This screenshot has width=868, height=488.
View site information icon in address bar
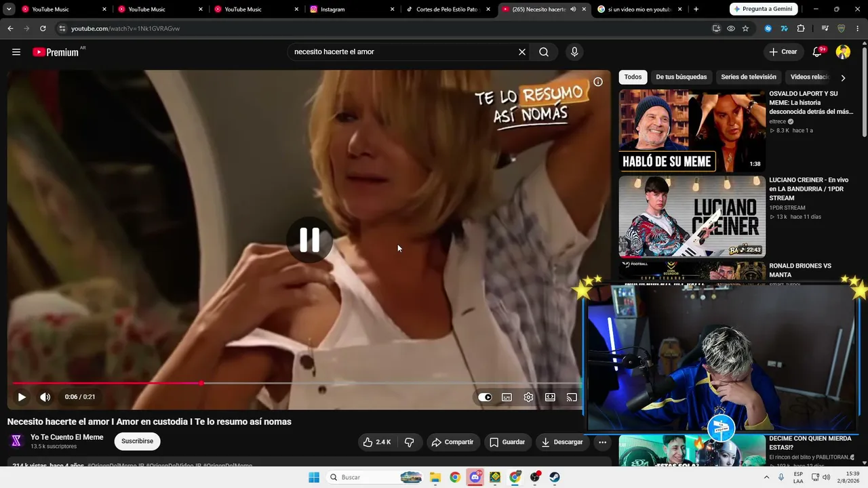[x=62, y=28]
